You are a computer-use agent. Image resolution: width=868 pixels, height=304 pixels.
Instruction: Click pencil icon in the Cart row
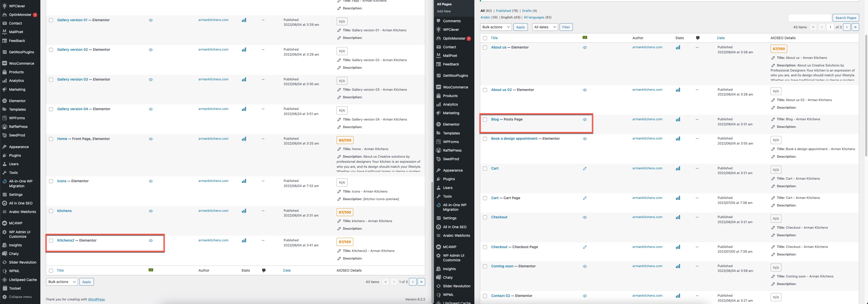tap(585, 168)
